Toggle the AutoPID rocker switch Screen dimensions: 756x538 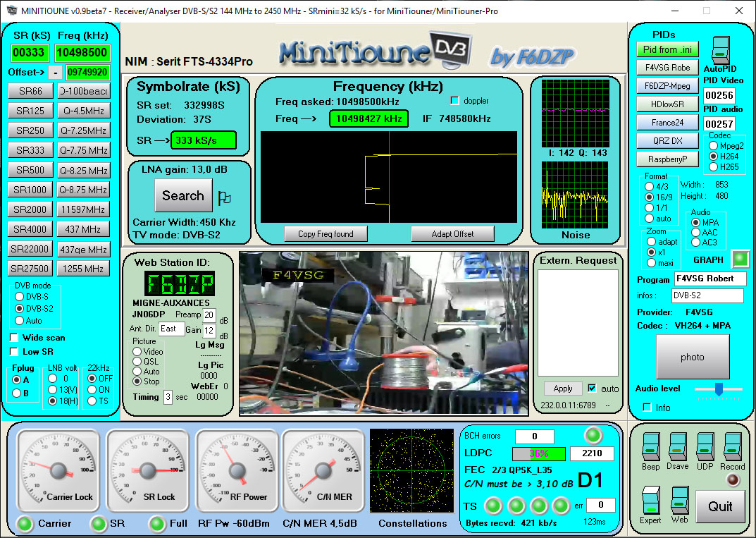(721, 50)
